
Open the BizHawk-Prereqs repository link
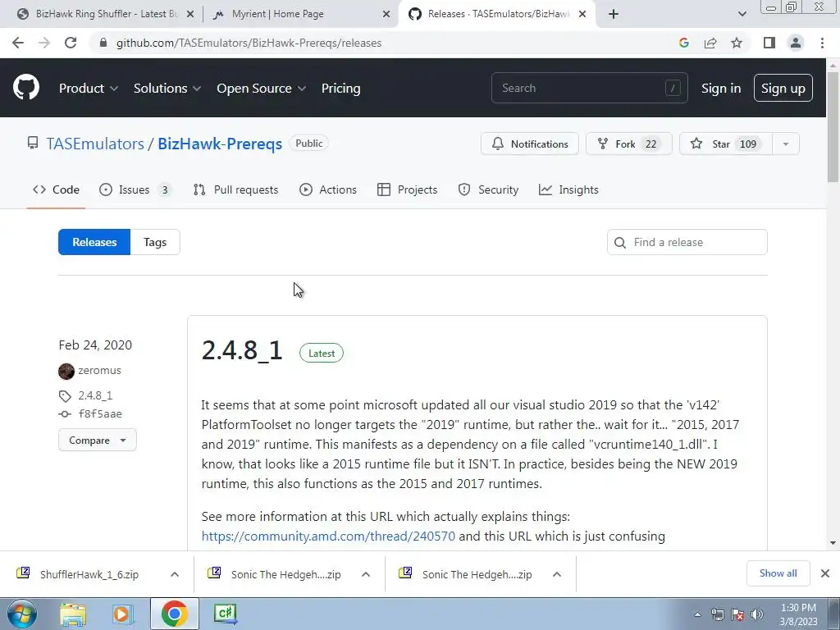tap(220, 144)
